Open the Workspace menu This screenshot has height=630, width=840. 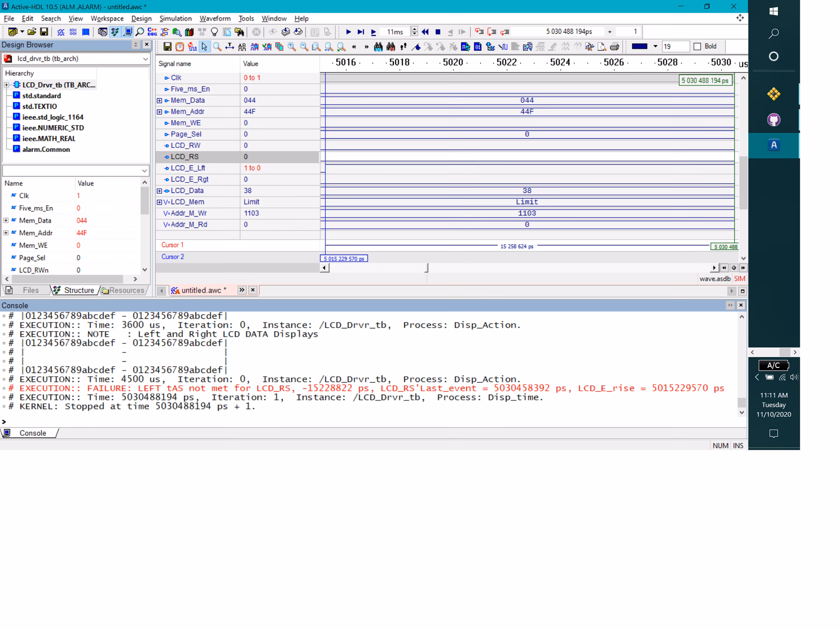107,18
